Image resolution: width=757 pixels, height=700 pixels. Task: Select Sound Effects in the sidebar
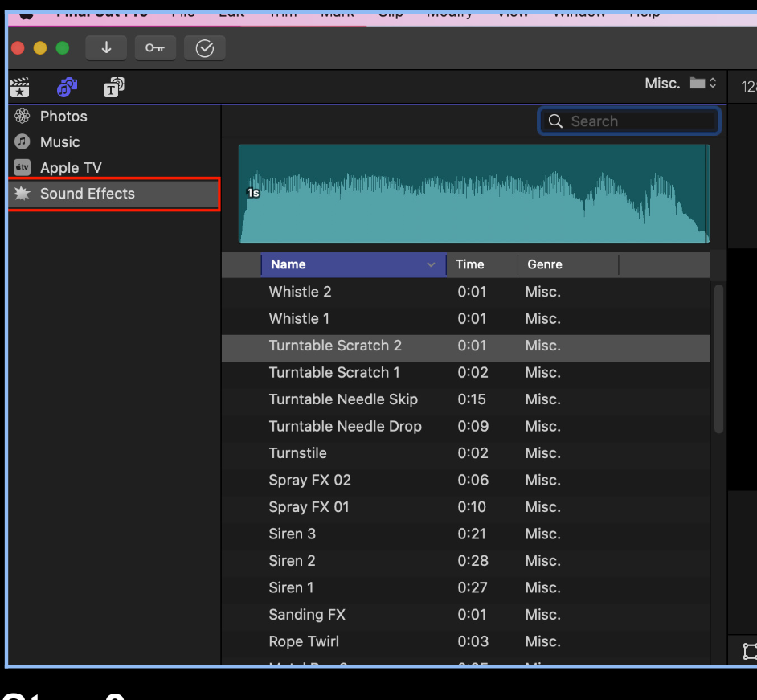pyautogui.click(x=114, y=194)
